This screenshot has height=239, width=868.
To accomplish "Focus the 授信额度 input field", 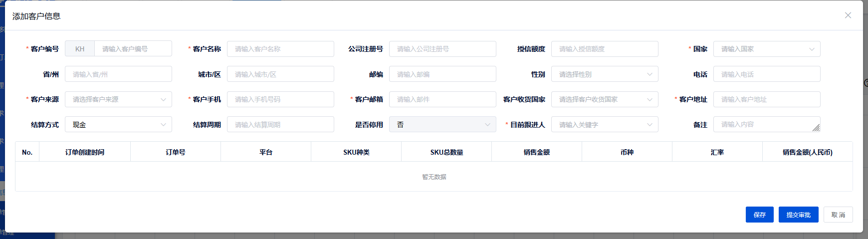I will (x=604, y=49).
